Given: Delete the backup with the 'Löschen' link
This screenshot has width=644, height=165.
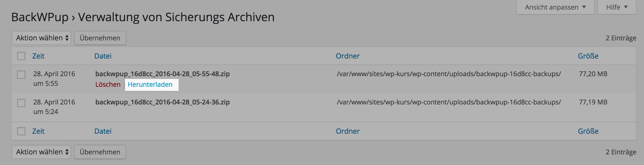Looking at the screenshot, I should coord(108,85).
